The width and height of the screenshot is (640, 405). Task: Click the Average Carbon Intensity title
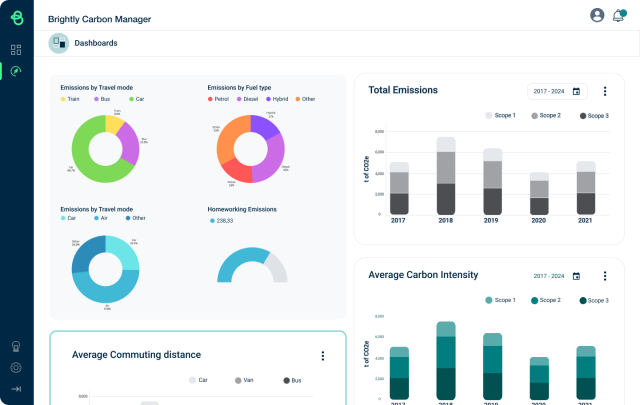(x=423, y=275)
